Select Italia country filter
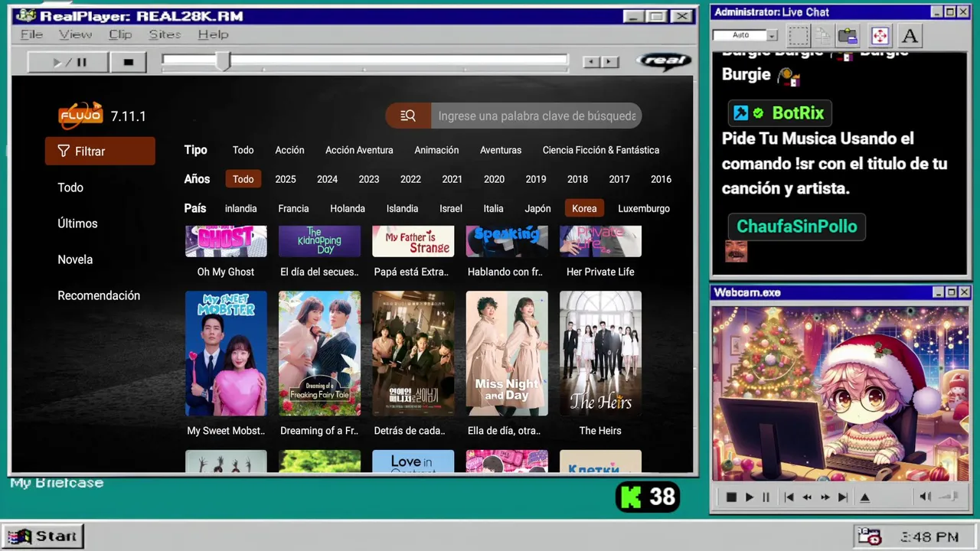This screenshot has width=980, height=551. 493,208
